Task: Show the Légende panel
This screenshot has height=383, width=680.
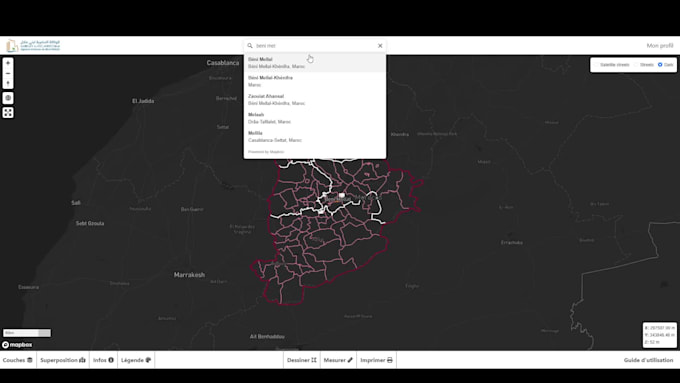Action: tap(136, 360)
